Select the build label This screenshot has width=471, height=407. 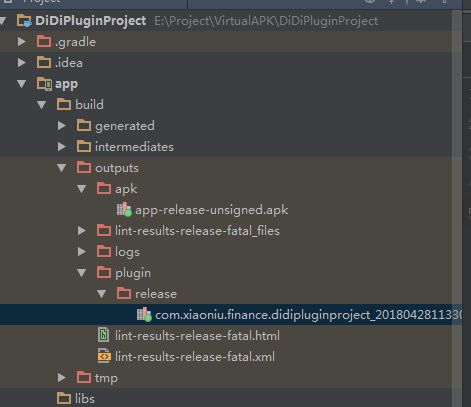[89, 105]
